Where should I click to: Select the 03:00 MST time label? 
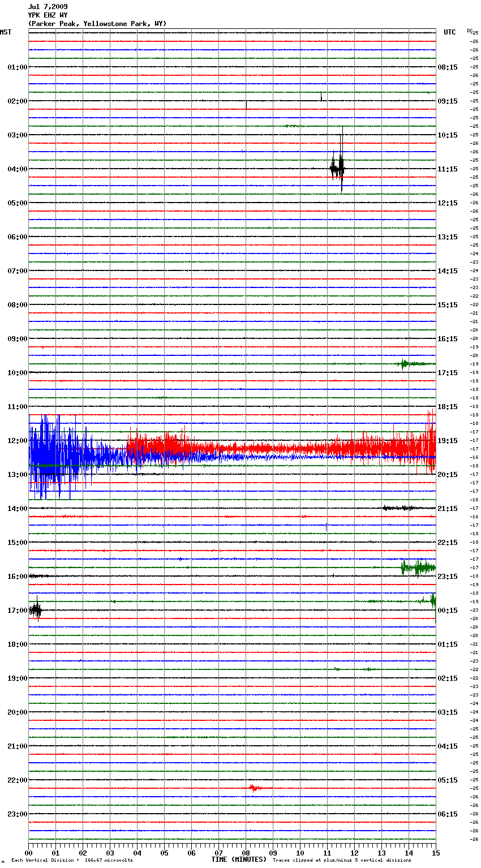[x=18, y=135]
